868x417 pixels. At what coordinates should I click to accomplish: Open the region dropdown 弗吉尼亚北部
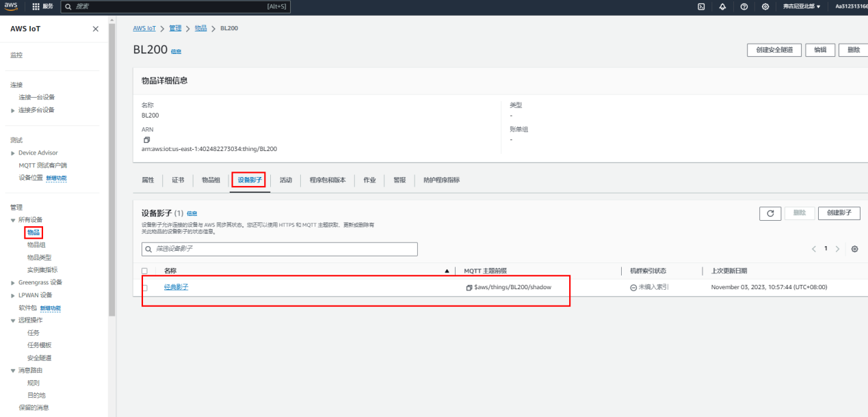click(802, 6)
